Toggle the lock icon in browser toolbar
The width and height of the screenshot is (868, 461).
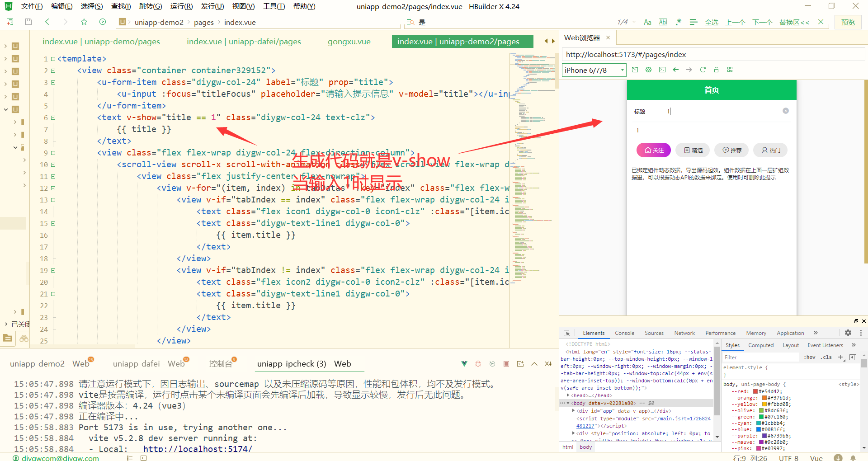[716, 70]
